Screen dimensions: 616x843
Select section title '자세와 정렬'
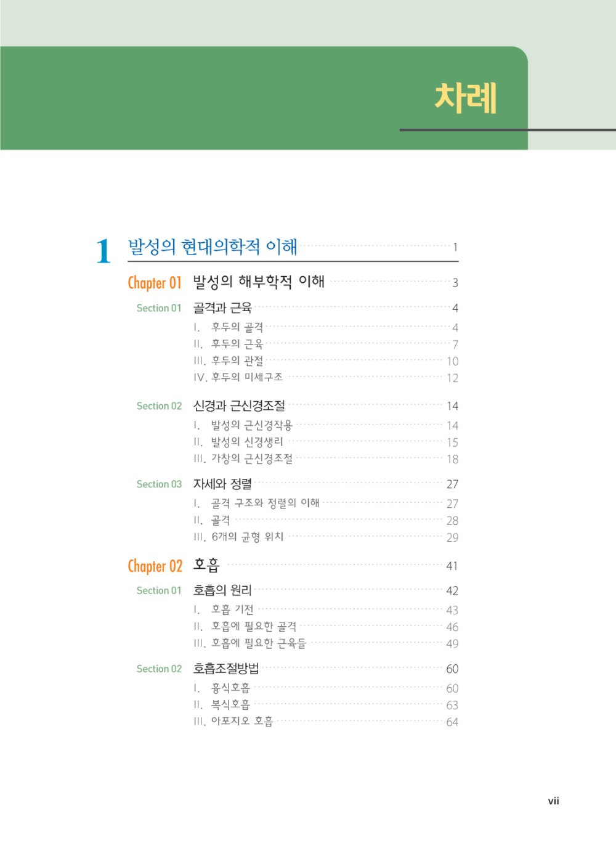click(222, 484)
